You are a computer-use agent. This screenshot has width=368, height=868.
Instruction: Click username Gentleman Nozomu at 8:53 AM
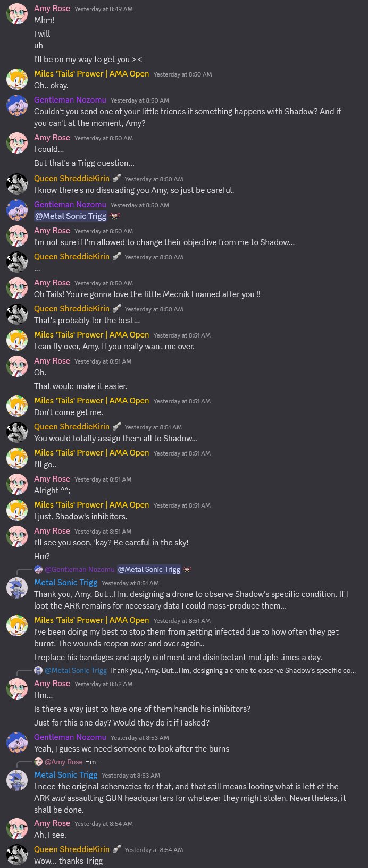tap(70, 737)
